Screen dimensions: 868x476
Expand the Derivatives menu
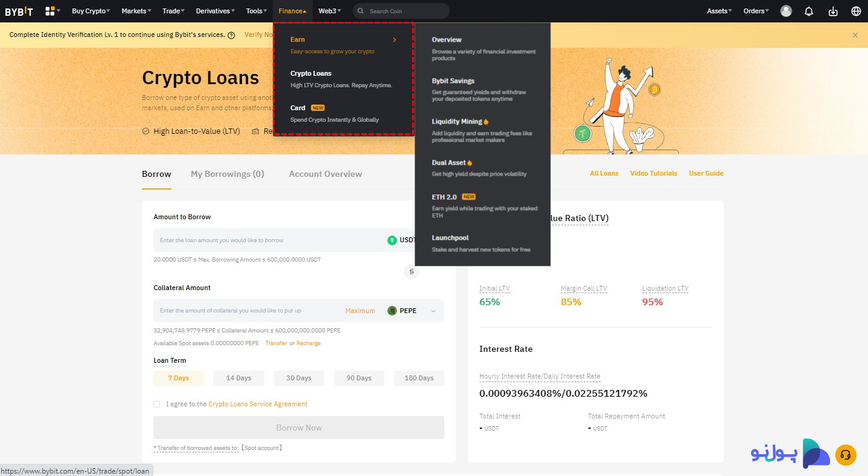click(216, 11)
